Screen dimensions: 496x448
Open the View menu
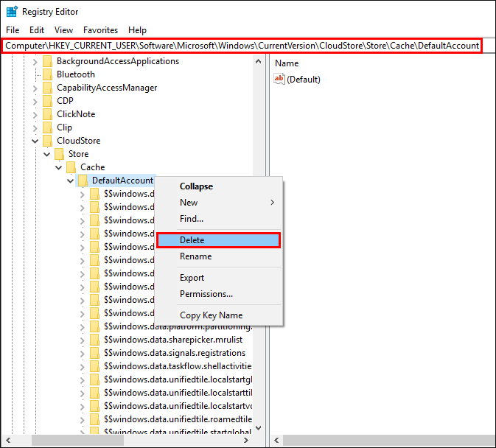(63, 30)
